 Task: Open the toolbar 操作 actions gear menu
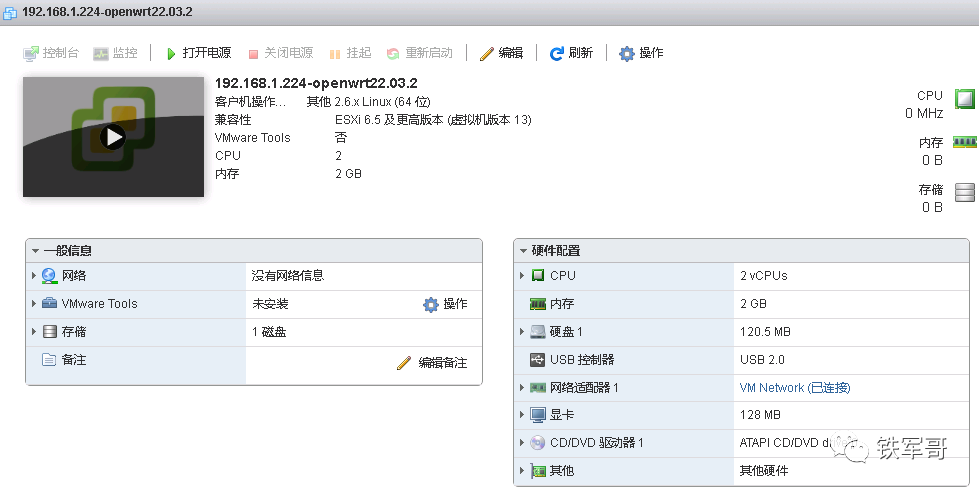[641, 53]
